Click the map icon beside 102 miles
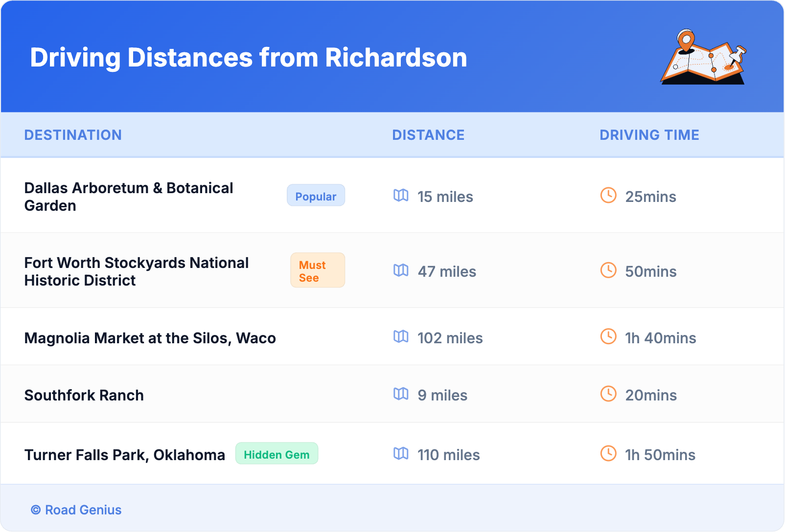The width and height of the screenshot is (785, 532). [401, 337]
